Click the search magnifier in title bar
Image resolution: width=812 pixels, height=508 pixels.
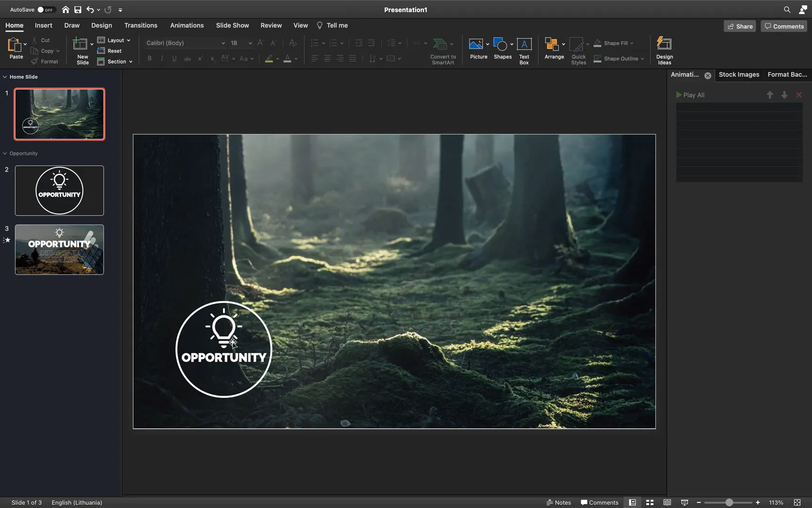(x=787, y=9)
